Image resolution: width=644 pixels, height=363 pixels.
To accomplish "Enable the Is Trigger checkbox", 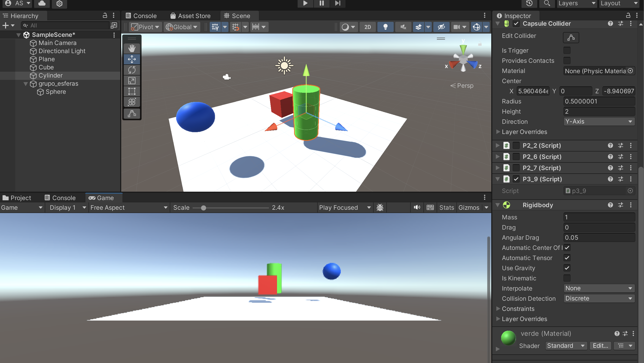I will 567,50.
